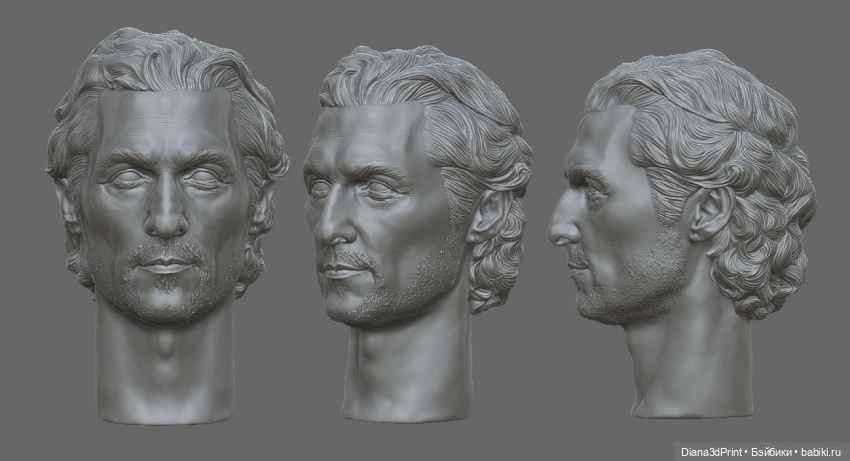Select the three-quarter view head sculpt

(x=416, y=233)
